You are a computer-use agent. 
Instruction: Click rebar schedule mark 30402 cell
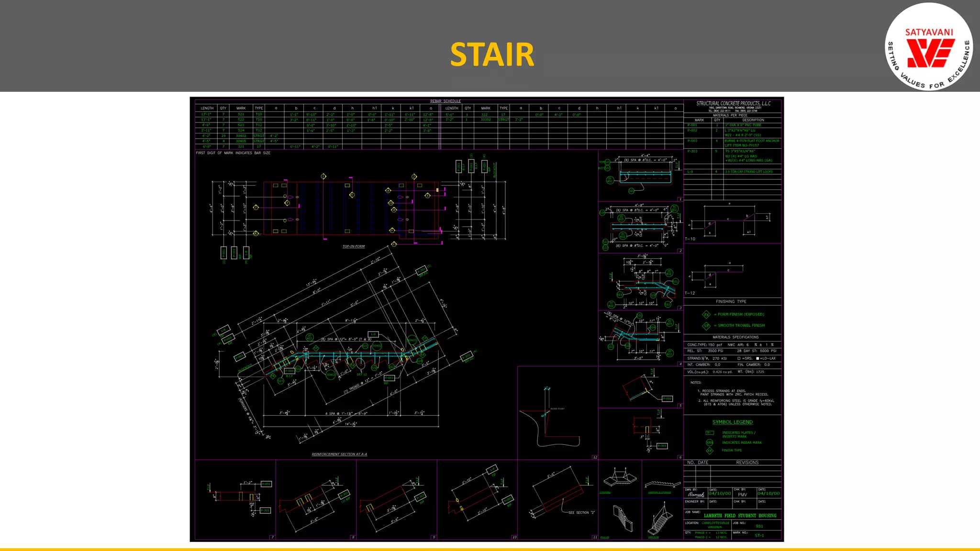click(241, 136)
